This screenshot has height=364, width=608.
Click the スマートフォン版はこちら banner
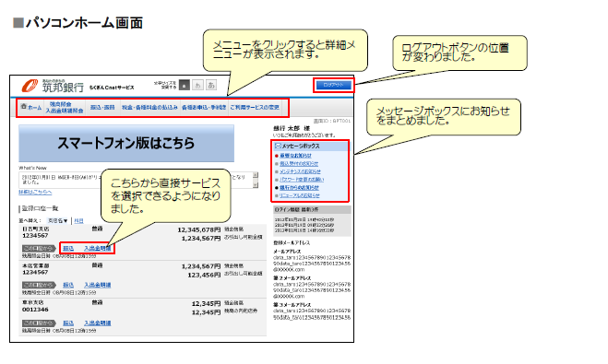[x=126, y=143]
